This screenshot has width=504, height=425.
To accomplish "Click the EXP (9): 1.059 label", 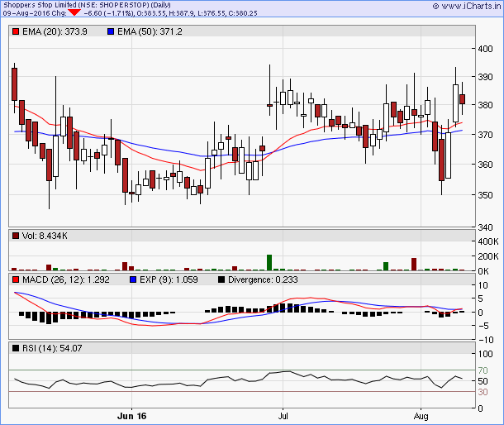I will point(169,279).
